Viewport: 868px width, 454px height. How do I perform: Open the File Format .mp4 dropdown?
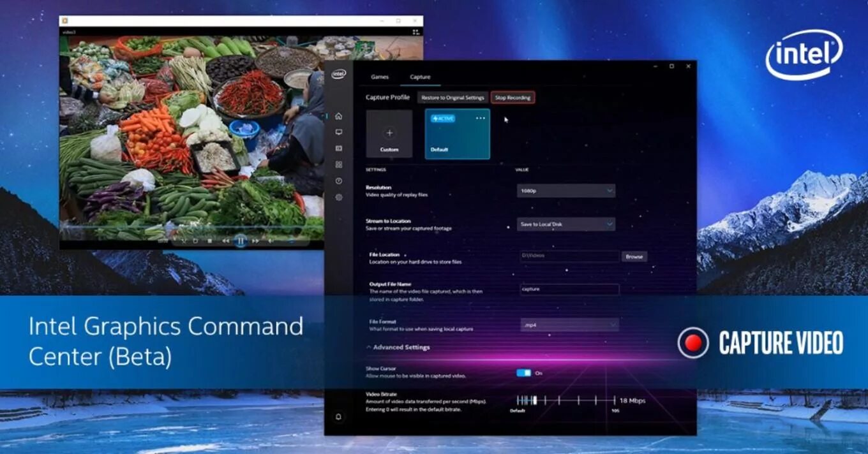tap(569, 325)
